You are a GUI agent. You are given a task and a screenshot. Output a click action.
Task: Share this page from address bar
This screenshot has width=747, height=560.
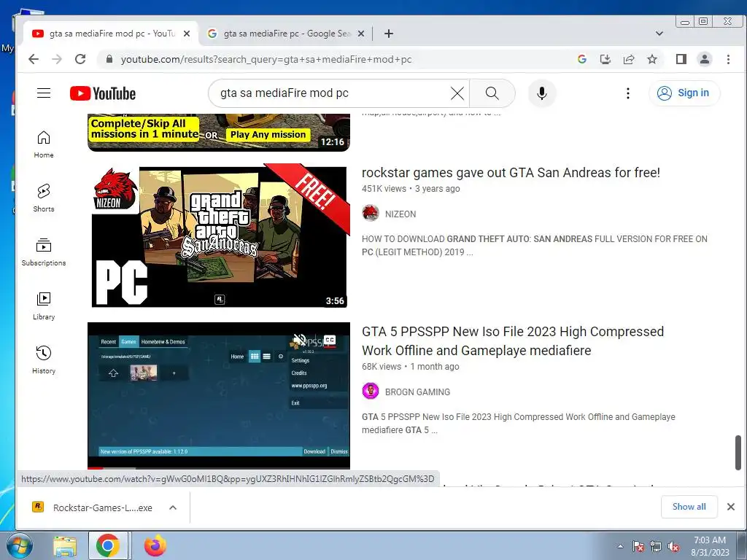(629, 59)
